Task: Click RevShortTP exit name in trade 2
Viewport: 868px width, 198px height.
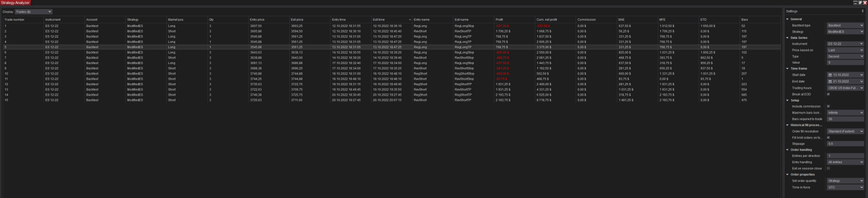Action: point(463,31)
